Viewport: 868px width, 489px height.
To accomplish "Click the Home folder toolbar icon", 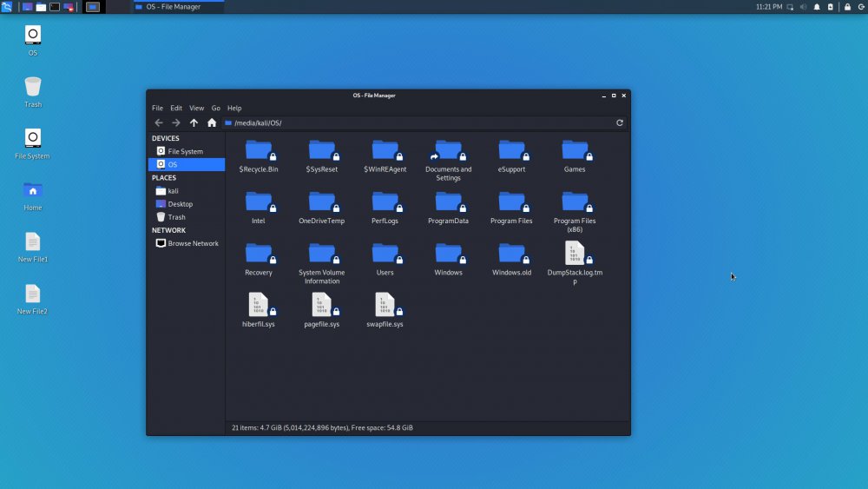I will click(x=211, y=122).
